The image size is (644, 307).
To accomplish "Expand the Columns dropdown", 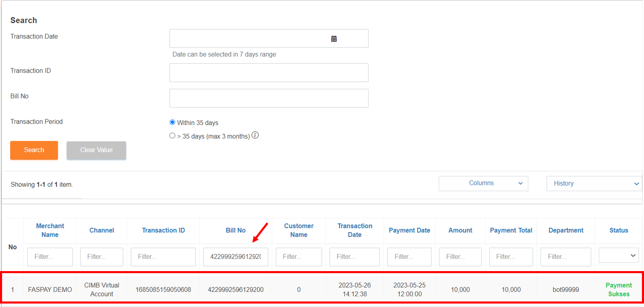I will (483, 183).
